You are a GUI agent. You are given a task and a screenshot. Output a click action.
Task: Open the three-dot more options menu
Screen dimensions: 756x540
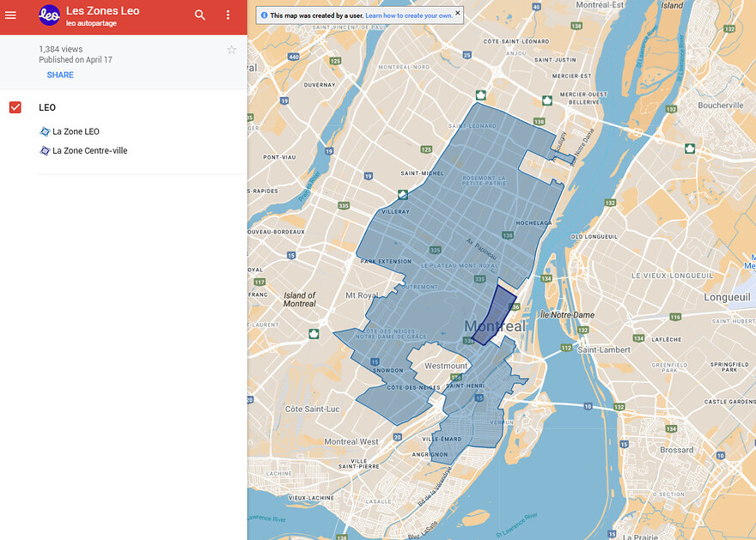(228, 15)
